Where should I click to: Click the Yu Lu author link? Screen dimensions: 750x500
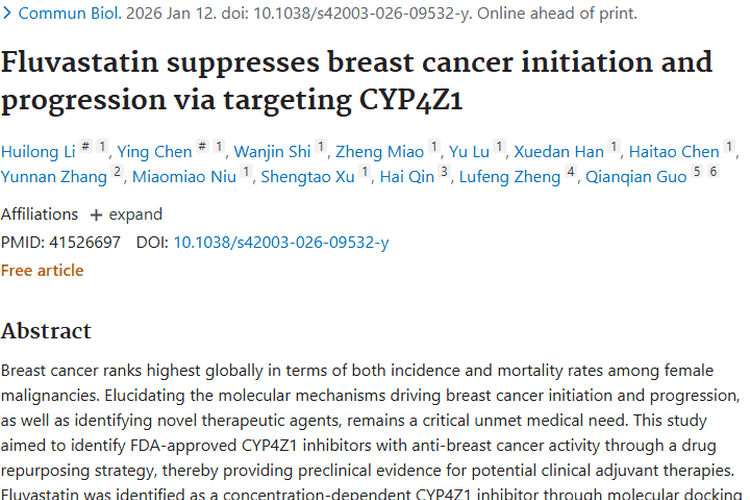pos(469,152)
